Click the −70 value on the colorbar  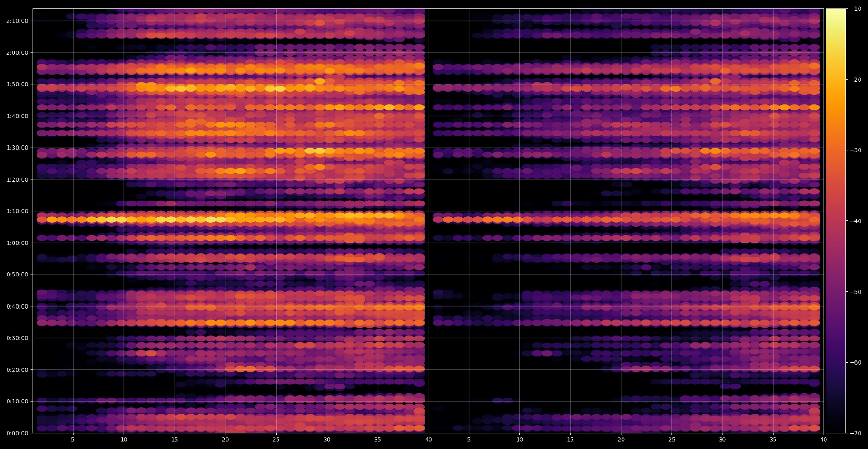[855, 433]
